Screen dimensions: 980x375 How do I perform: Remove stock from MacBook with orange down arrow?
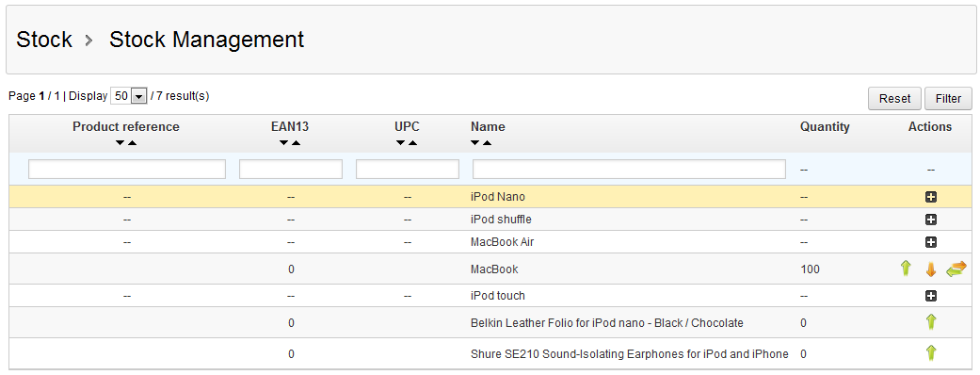click(931, 269)
